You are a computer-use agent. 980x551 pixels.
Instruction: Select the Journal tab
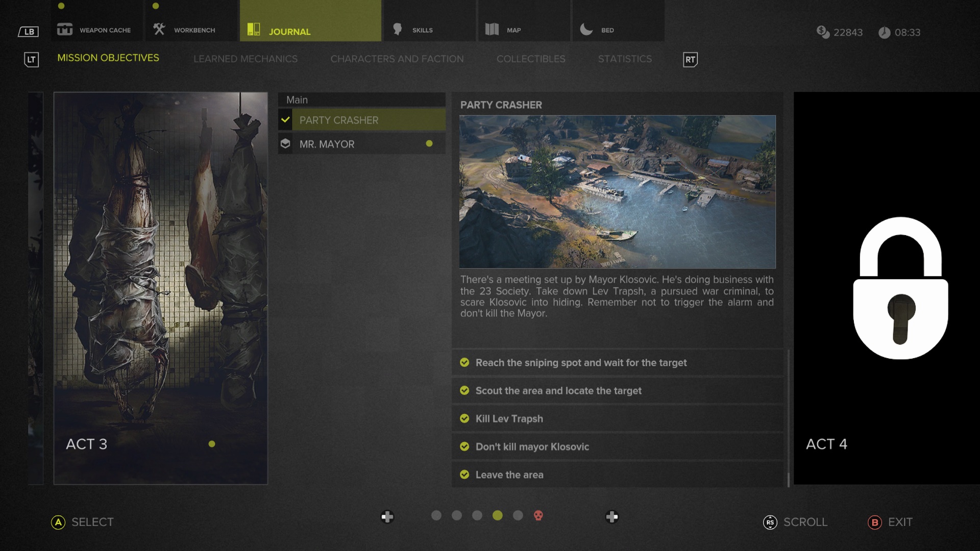click(x=310, y=21)
